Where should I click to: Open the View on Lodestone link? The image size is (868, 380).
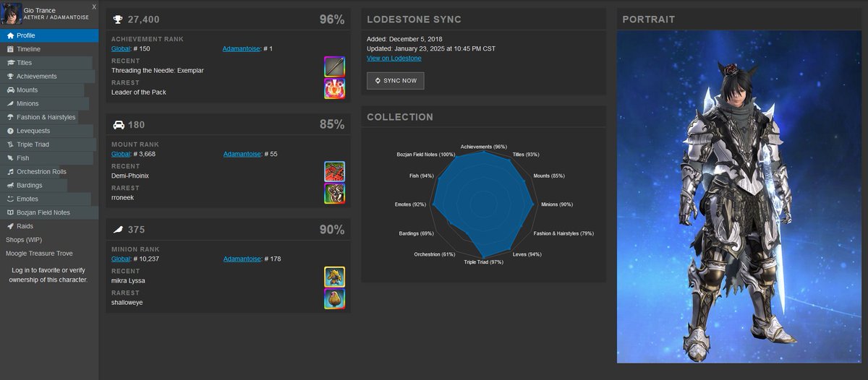coord(394,58)
